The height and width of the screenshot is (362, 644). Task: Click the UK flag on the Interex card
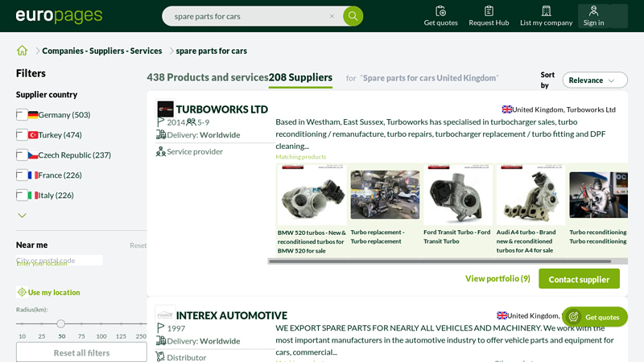[502, 315]
